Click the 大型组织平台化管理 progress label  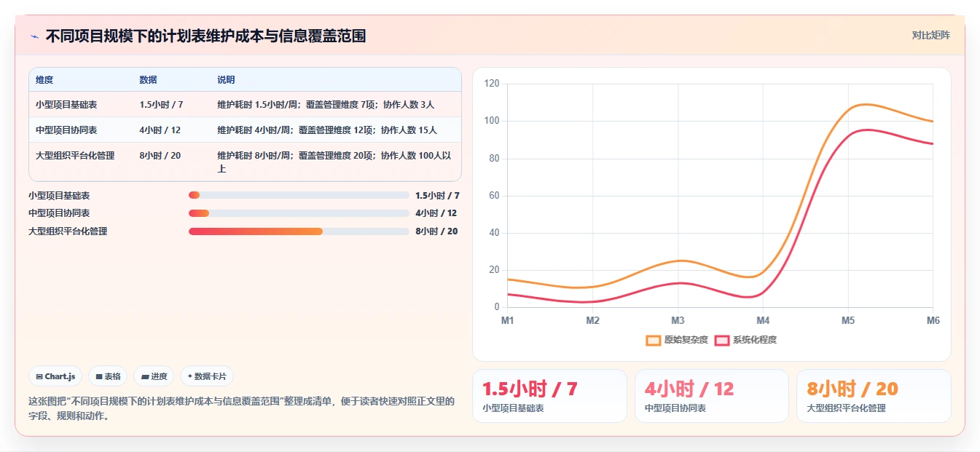[68, 231]
